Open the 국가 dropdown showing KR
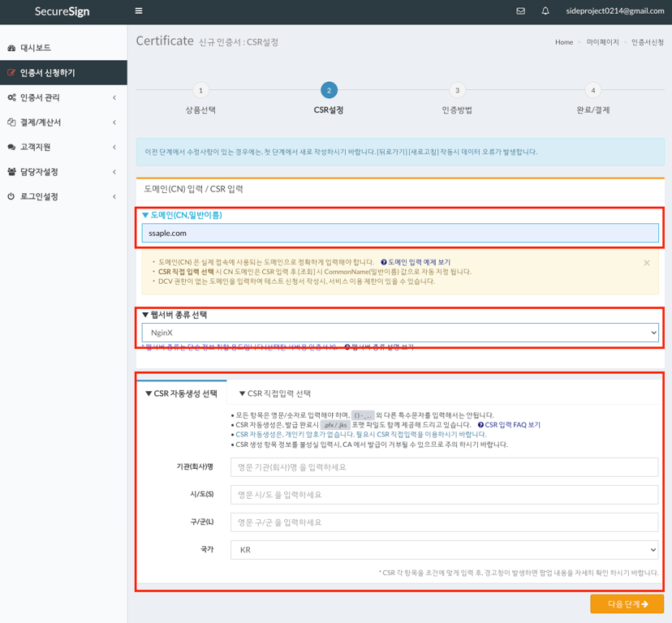Viewport: 672px width, 623px height. (444, 550)
